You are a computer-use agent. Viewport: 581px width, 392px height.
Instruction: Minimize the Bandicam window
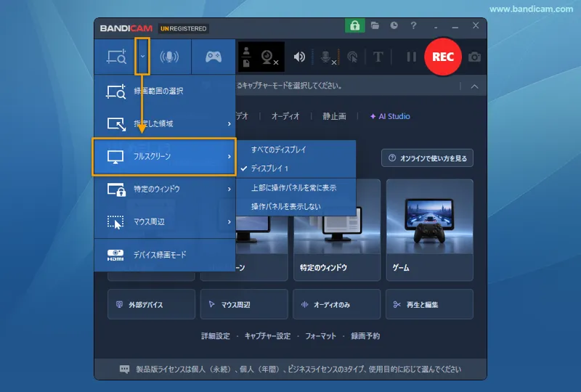click(455, 27)
